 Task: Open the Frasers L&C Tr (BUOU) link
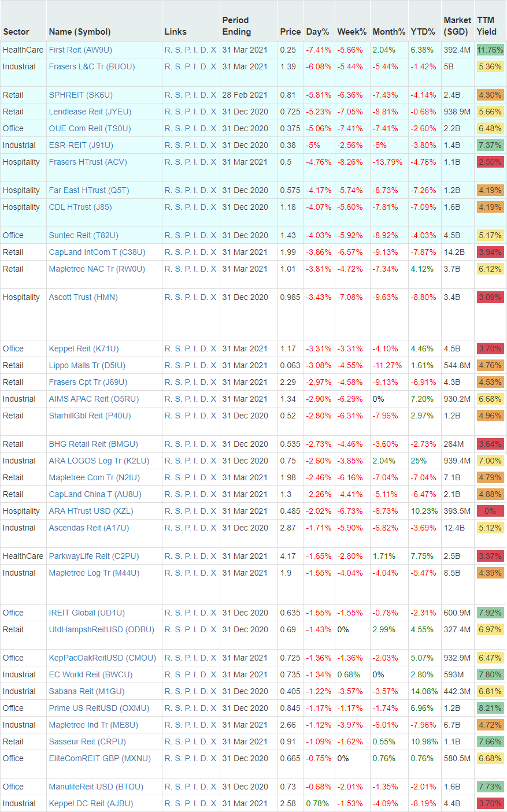pos(92,66)
